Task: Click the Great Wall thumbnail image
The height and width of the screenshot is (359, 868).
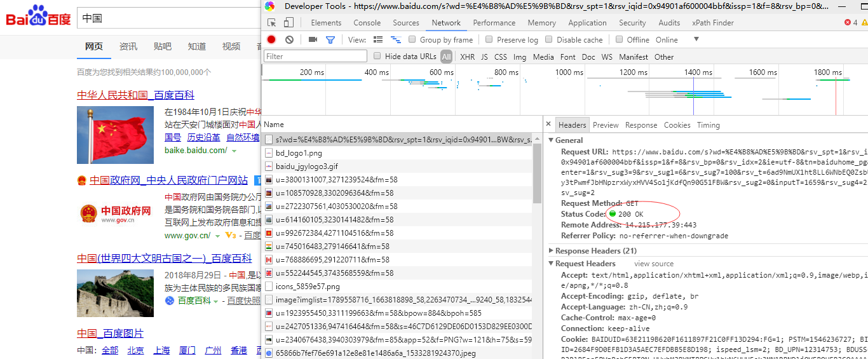Action: click(x=115, y=293)
